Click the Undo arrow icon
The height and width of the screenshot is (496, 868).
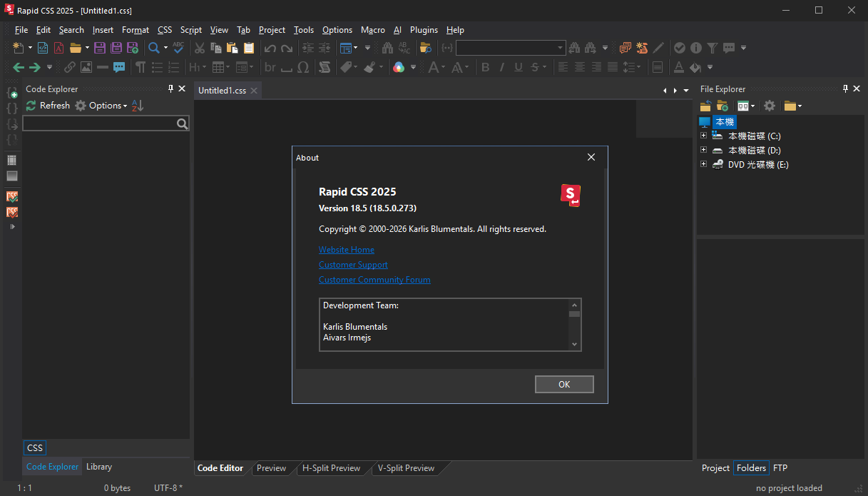(x=270, y=48)
